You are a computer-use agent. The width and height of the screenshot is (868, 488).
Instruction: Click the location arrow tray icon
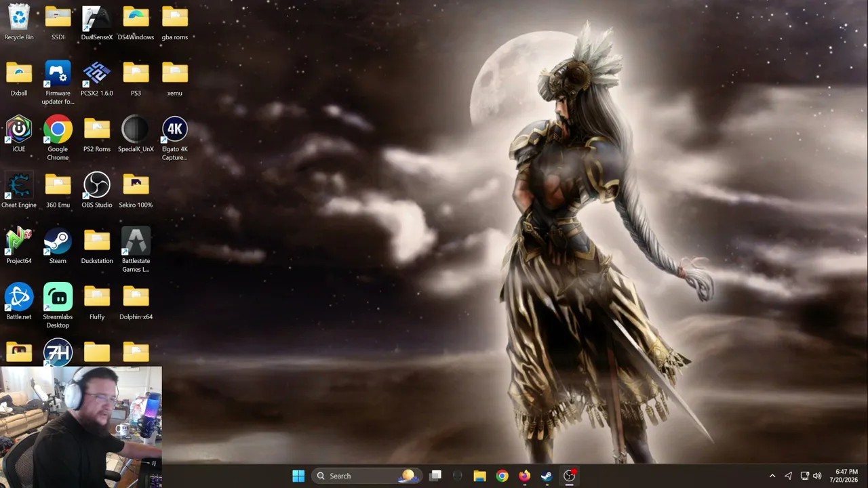point(788,476)
